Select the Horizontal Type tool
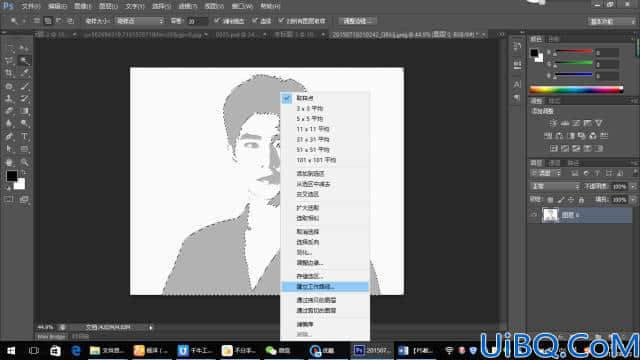The height and width of the screenshot is (360, 640). click(x=24, y=136)
